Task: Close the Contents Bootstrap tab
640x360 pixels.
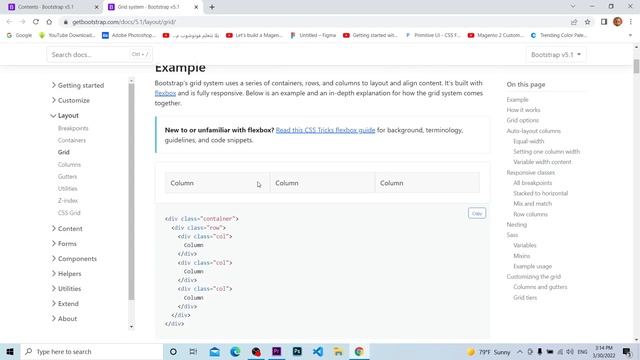Action: pos(97,7)
